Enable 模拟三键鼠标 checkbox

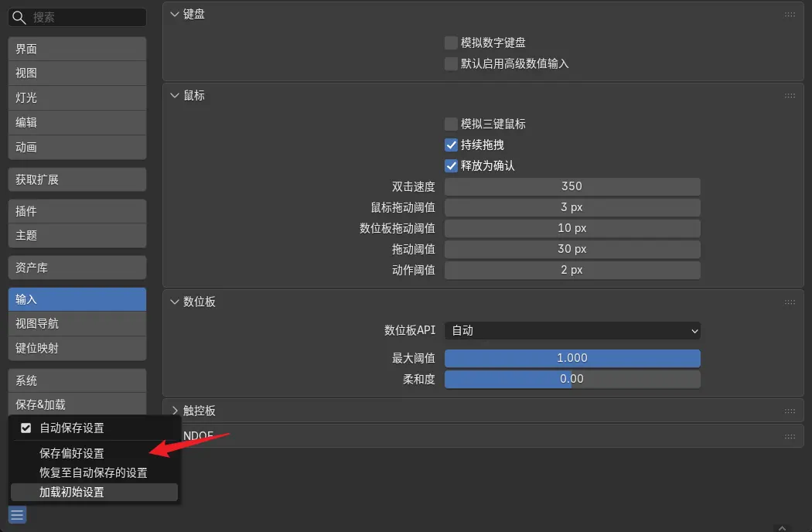click(x=451, y=124)
